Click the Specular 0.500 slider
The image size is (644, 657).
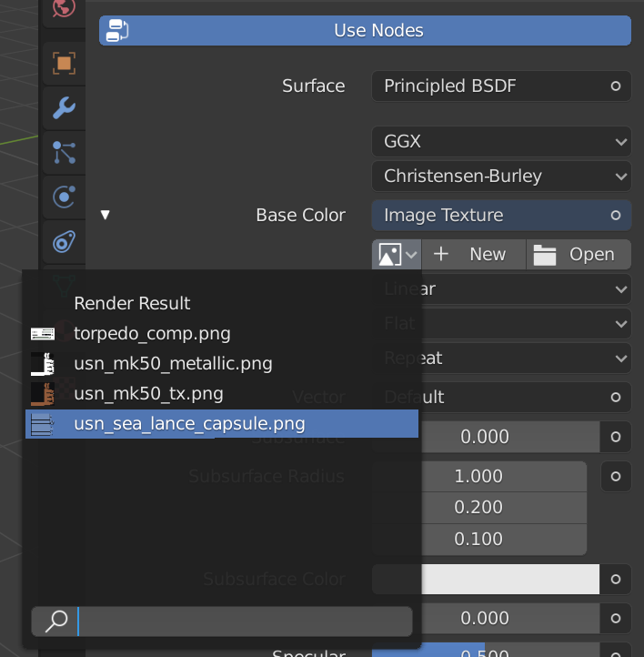coord(486,650)
